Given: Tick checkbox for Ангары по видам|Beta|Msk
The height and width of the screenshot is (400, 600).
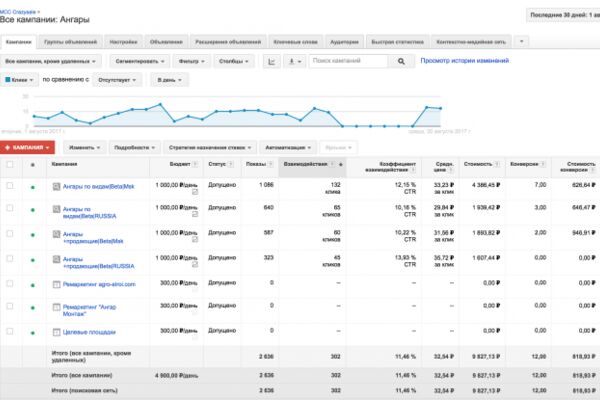Looking at the screenshot, I should pos(10,185).
